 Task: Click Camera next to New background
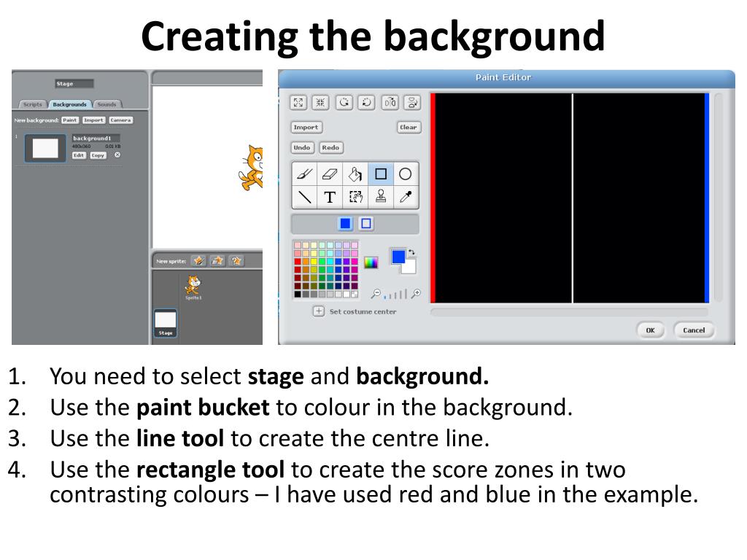tap(120, 120)
